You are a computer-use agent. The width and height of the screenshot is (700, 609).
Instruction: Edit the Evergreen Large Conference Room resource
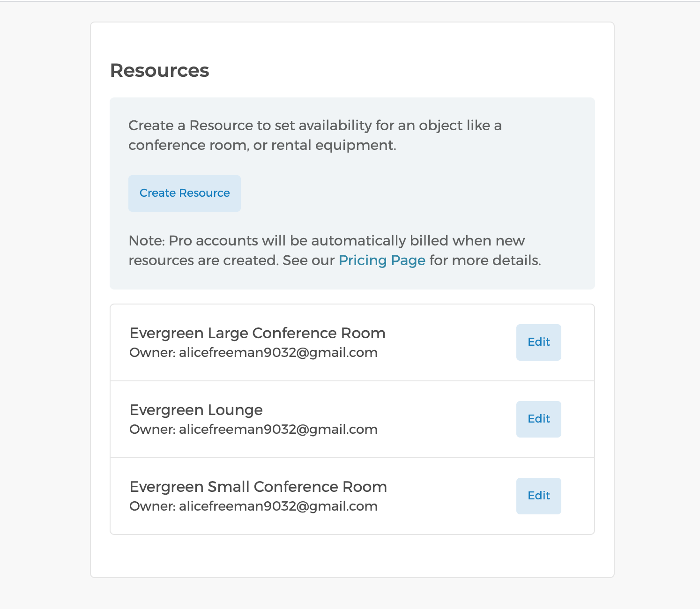coord(538,342)
